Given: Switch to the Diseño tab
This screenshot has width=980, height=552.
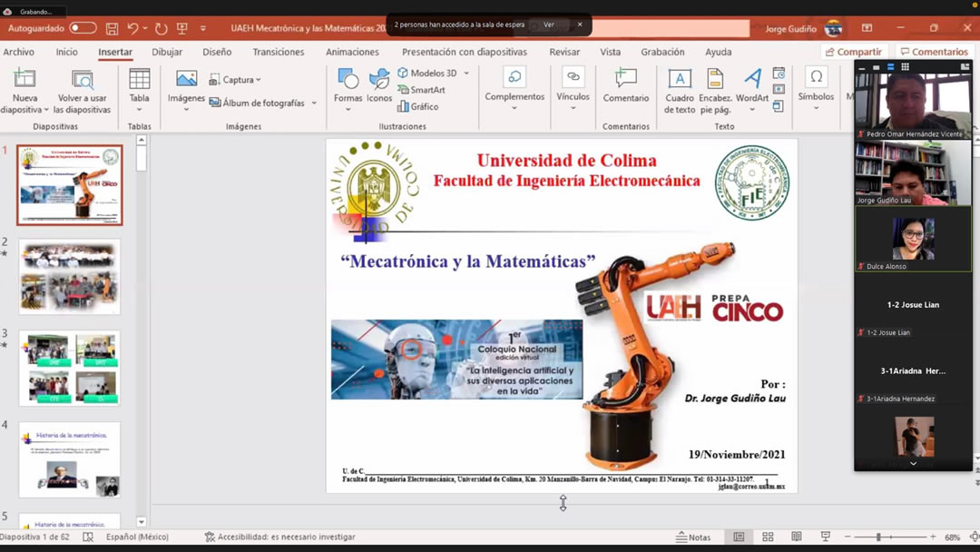Looking at the screenshot, I should (x=217, y=52).
